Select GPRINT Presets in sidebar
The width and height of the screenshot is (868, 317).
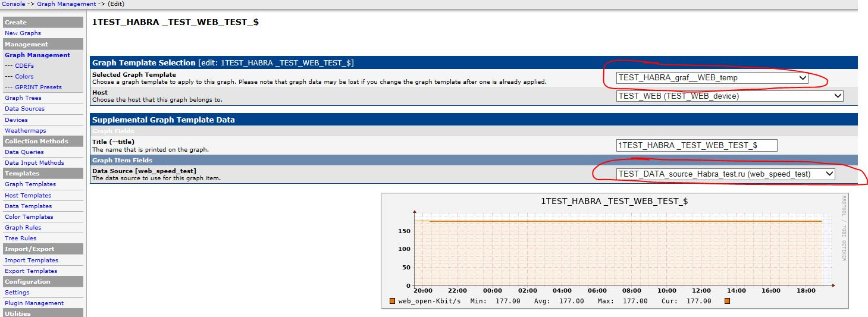38,87
